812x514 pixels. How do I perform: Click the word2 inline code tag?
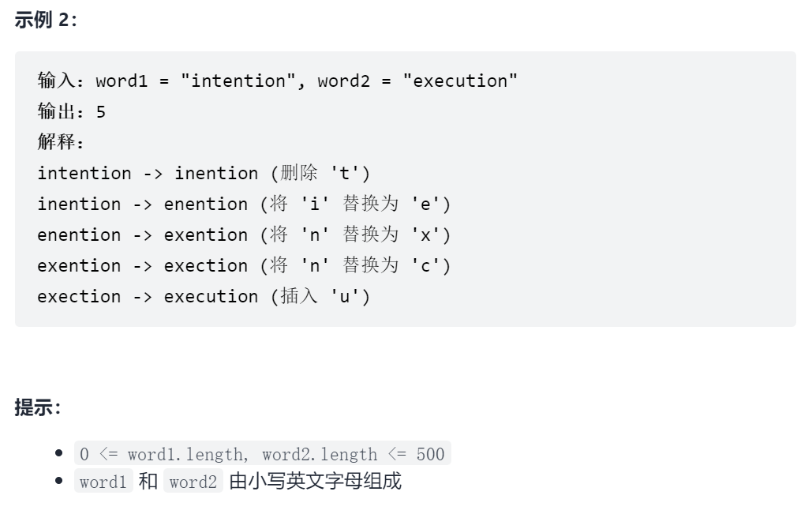(x=193, y=482)
